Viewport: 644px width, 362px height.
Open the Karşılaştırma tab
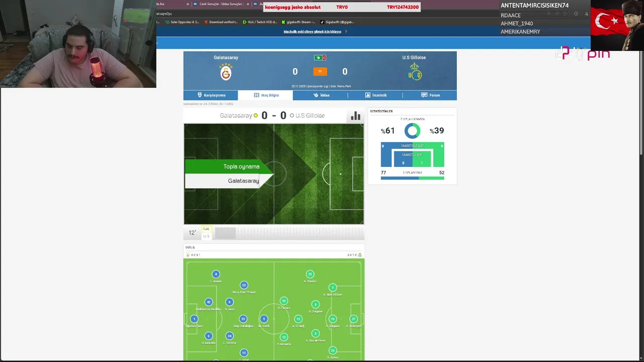pos(211,95)
